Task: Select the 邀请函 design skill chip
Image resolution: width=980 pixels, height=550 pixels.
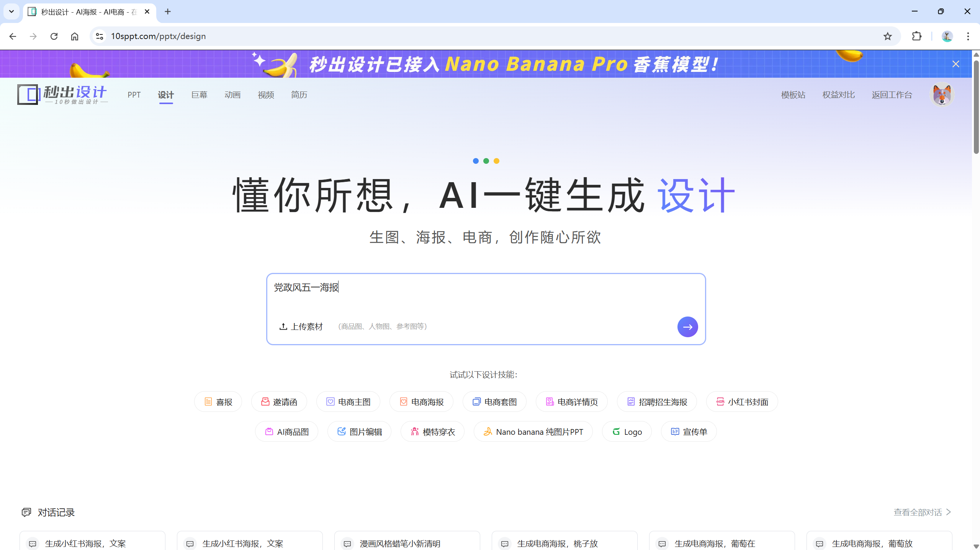Action: (x=279, y=401)
